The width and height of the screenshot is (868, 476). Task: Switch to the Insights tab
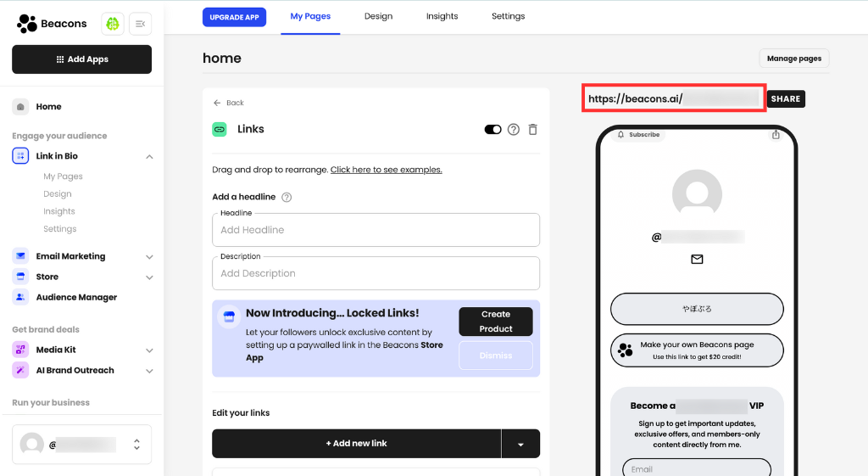pos(442,17)
